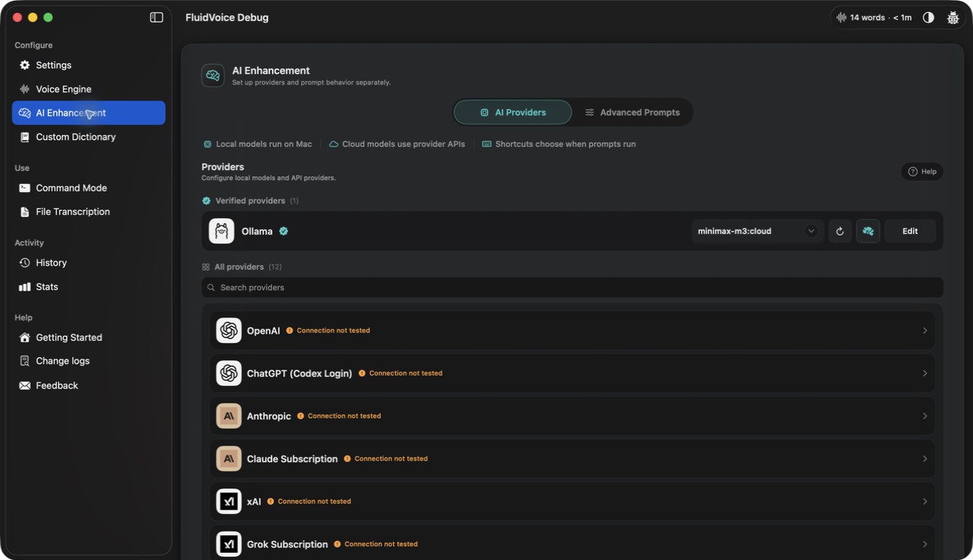The image size is (973, 560).
Task: Open the Feedback page
Action: (x=88, y=385)
